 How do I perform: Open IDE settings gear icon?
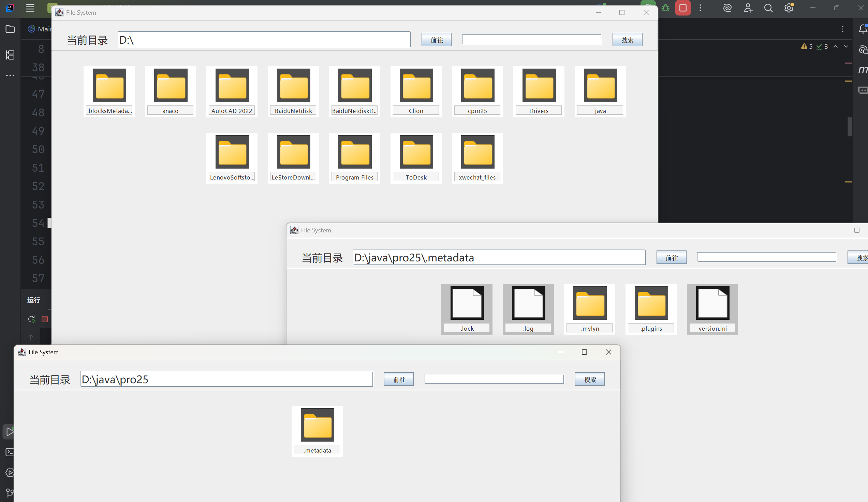[x=789, y=8]
